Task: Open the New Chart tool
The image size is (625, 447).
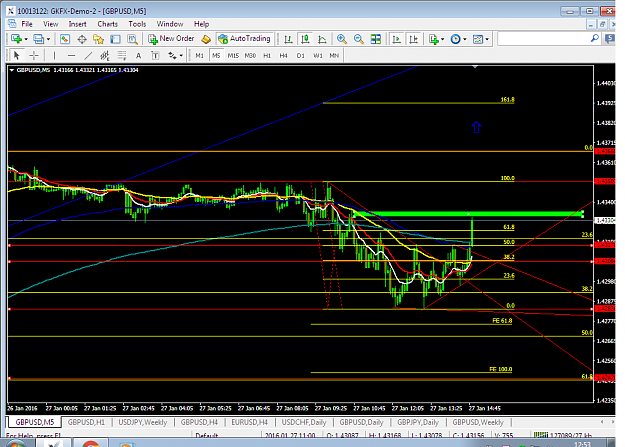Action: click(x=16, y=39)
